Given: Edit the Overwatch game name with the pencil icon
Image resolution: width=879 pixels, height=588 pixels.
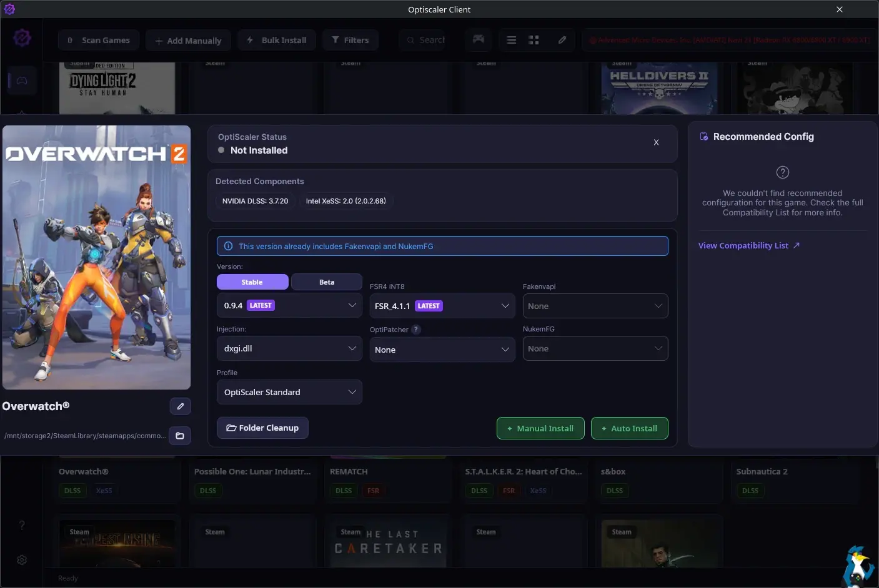Looking at the screenshot, I should (x=181, y=406).
